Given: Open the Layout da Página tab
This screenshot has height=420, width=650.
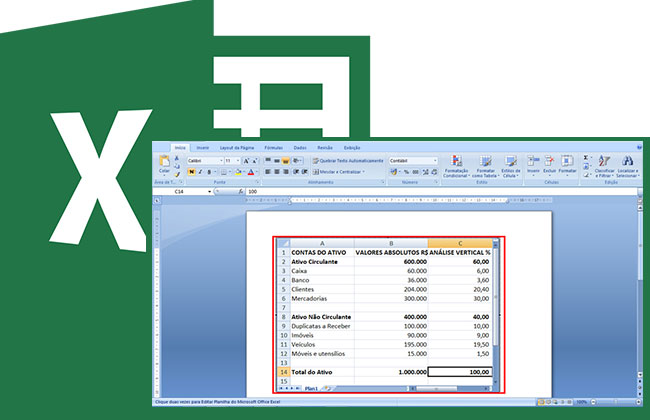Looking at the screenshot, I should 237,148.
